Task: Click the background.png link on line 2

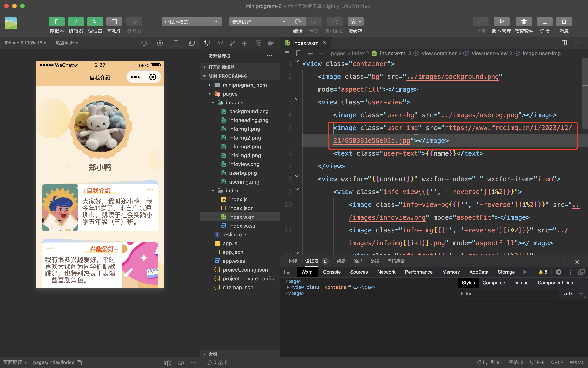Action: (x=453, y=77)
